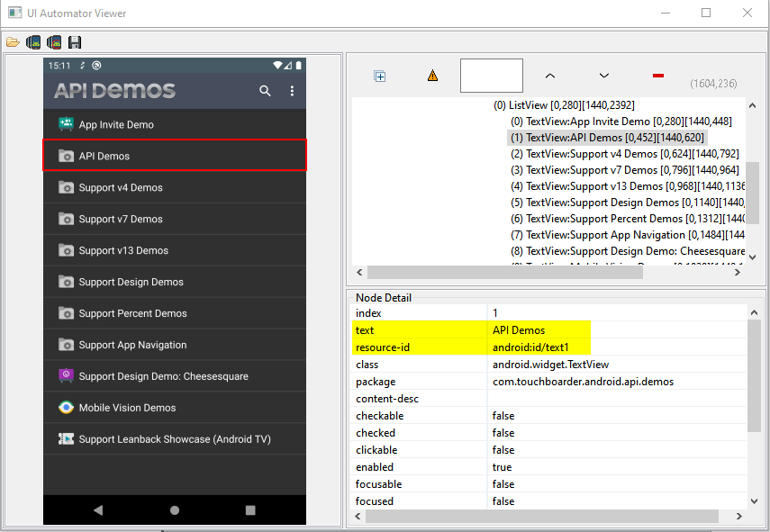Click the Save floppy disk icon
This screenshot has width=770, height=532.
75,42
